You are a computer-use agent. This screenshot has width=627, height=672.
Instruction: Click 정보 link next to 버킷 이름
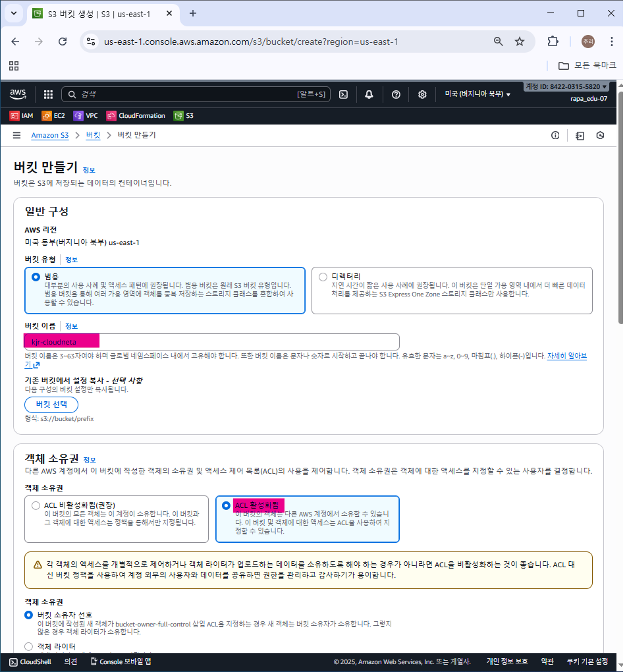click(x=71, y=327)
